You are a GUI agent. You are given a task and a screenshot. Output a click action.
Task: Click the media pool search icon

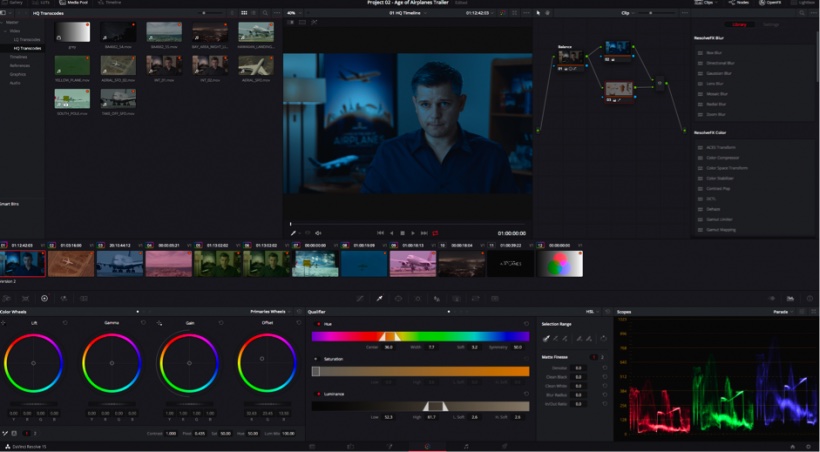(265, 13)
